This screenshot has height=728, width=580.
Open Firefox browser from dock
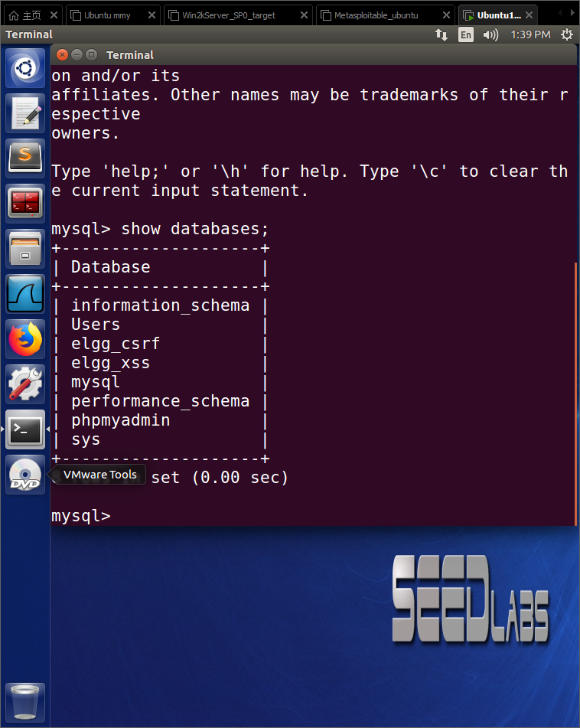pos(25,339)
